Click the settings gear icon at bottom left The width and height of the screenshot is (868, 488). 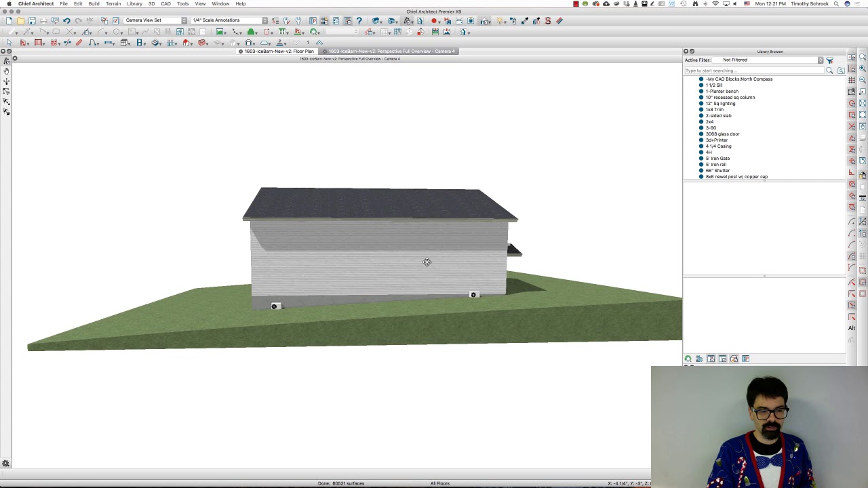coord(5,464)
